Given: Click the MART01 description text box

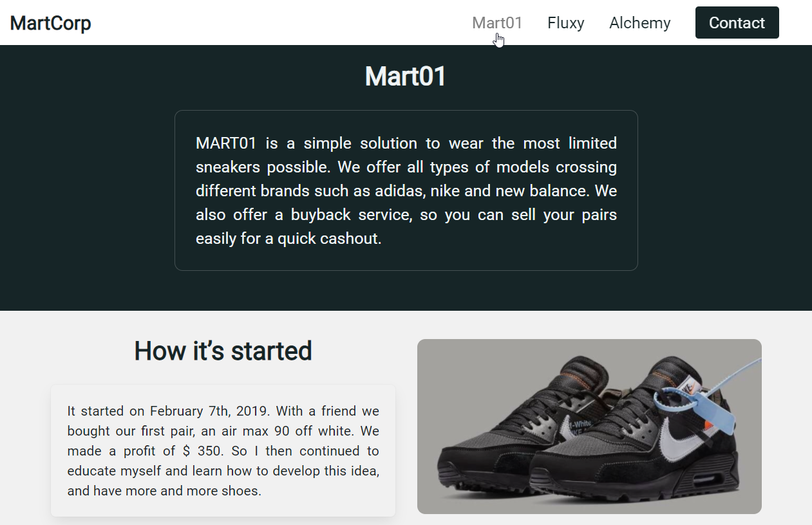Looking at the screenshot, I should 406,190.
